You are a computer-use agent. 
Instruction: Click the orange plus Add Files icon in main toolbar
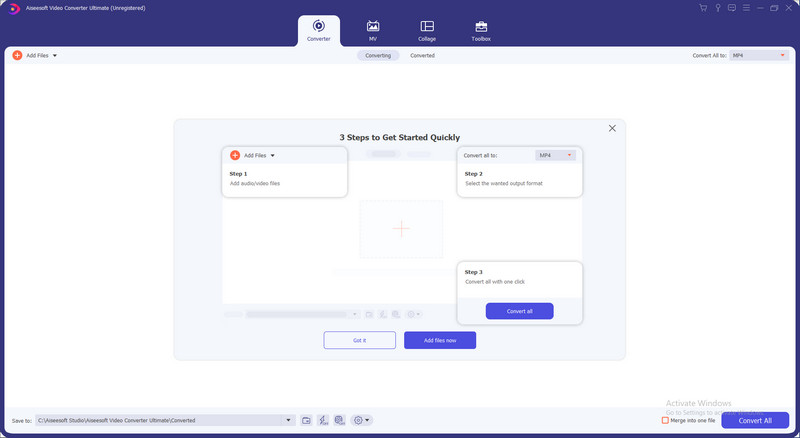click(x=17, y=55)
